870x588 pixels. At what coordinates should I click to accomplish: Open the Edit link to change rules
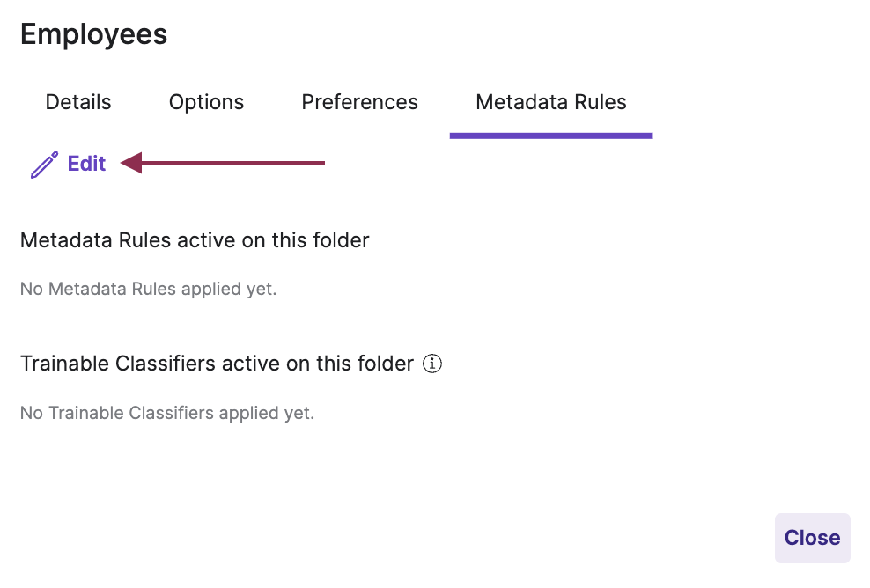[85, 164]
